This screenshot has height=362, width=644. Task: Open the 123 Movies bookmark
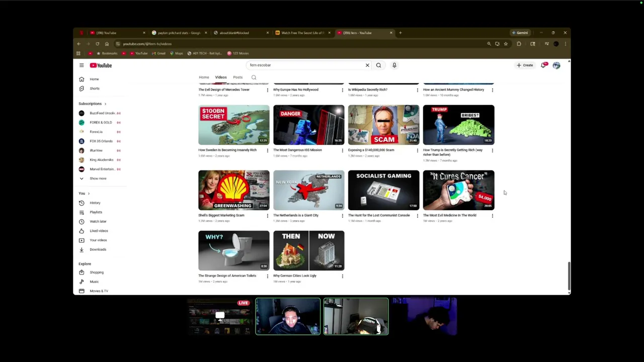(x=238, y=53)
